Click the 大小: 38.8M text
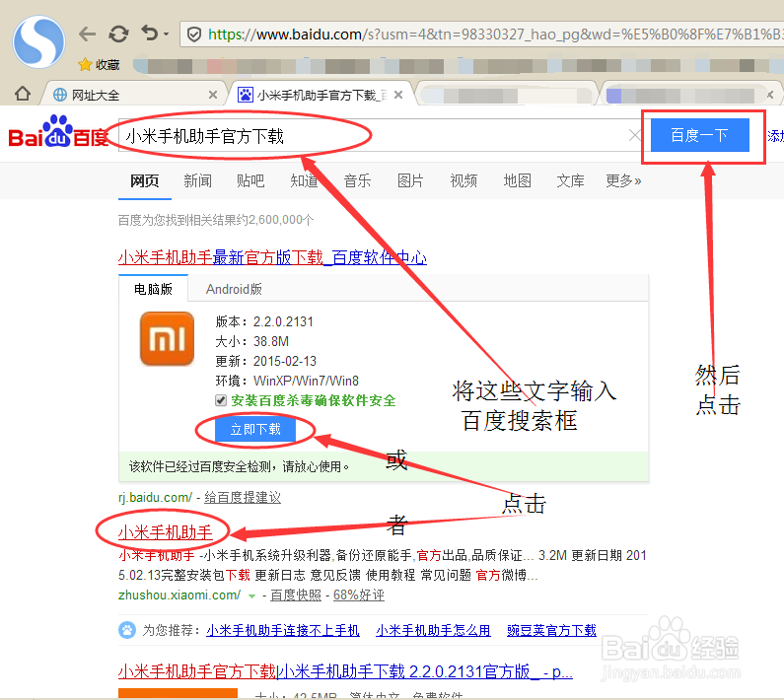 [x=252, y=341]
